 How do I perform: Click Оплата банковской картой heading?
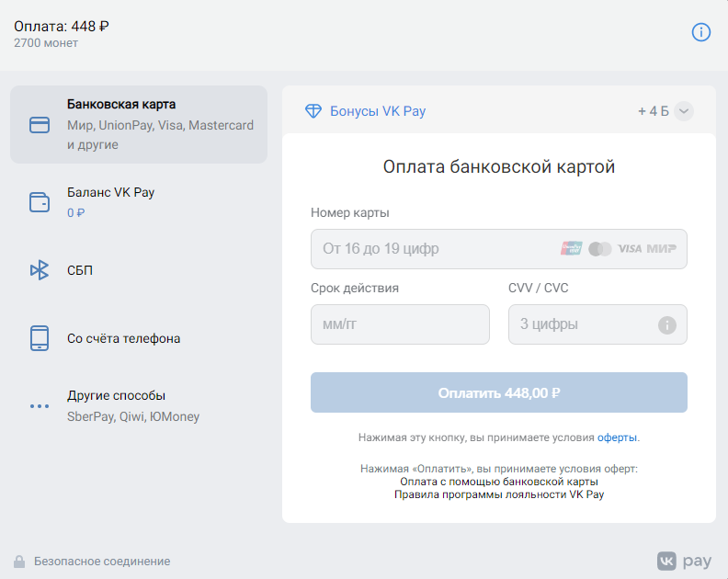click(x=498, y=166)
